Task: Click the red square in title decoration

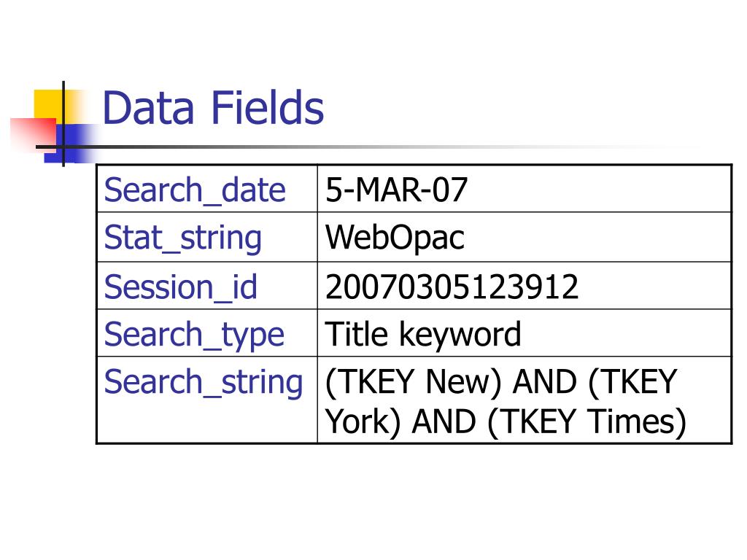Action: (34, 133)
